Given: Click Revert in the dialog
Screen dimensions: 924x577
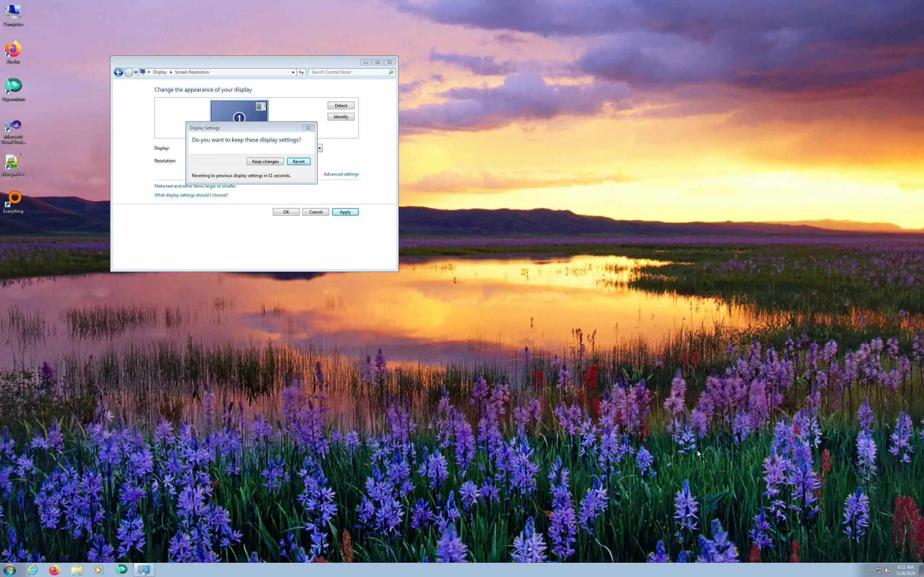Looking at the screenshot, I should click(x=298, y=162).
